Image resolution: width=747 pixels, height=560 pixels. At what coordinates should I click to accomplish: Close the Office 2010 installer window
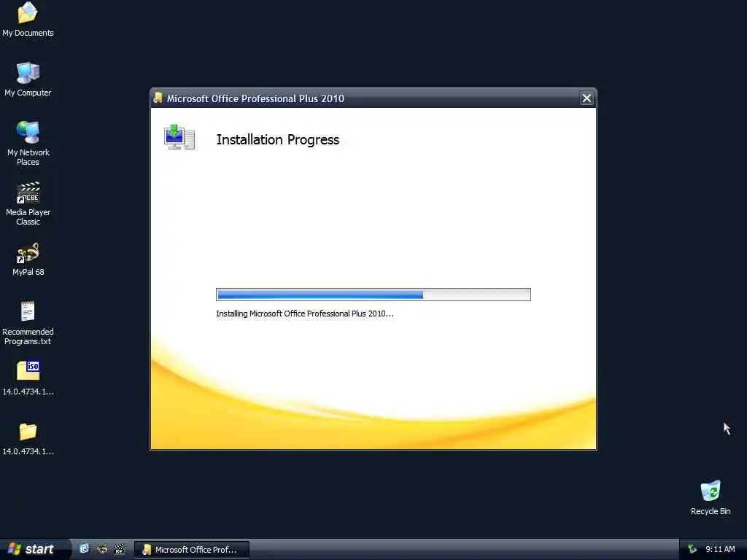pos(587,98)
